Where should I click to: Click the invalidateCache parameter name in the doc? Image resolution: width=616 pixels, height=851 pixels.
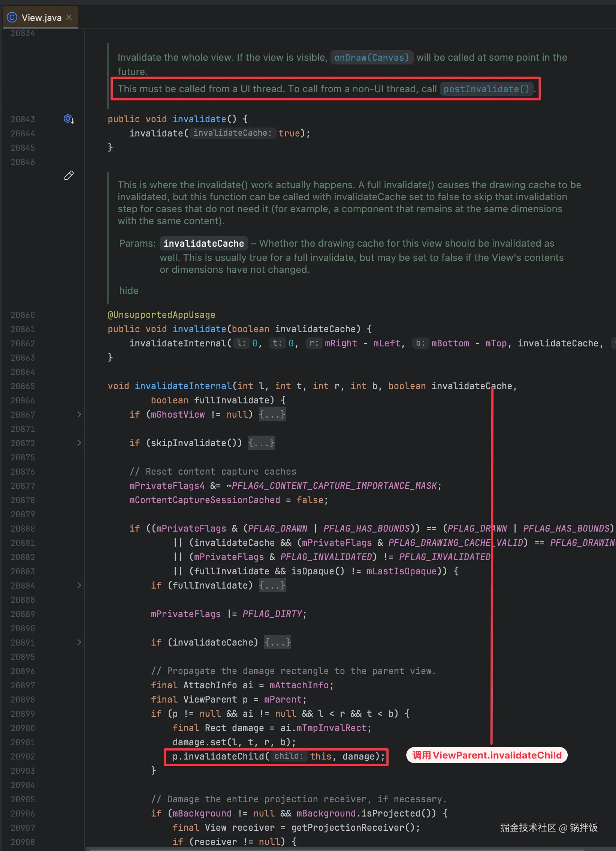[203, 244]
